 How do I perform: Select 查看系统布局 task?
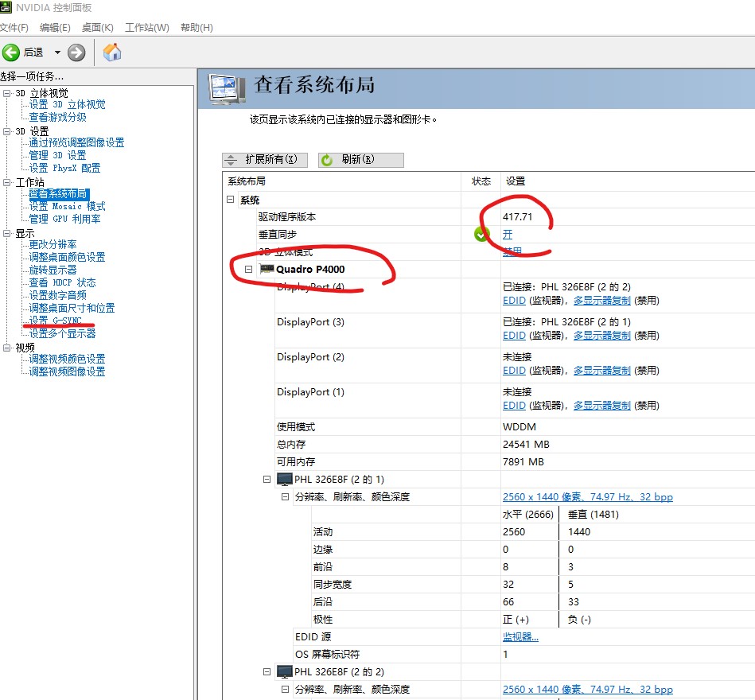58,193
